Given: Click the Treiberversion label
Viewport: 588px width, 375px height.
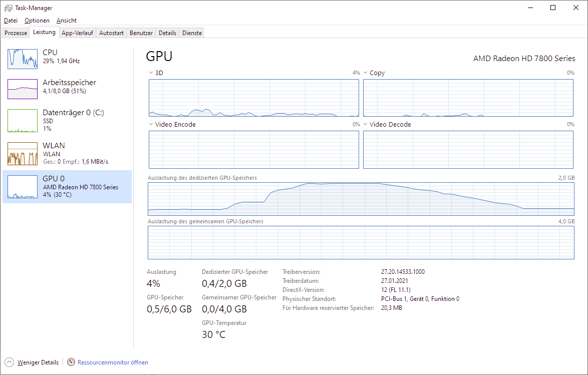Looking at the screenshot, I should tap(302, 272).
